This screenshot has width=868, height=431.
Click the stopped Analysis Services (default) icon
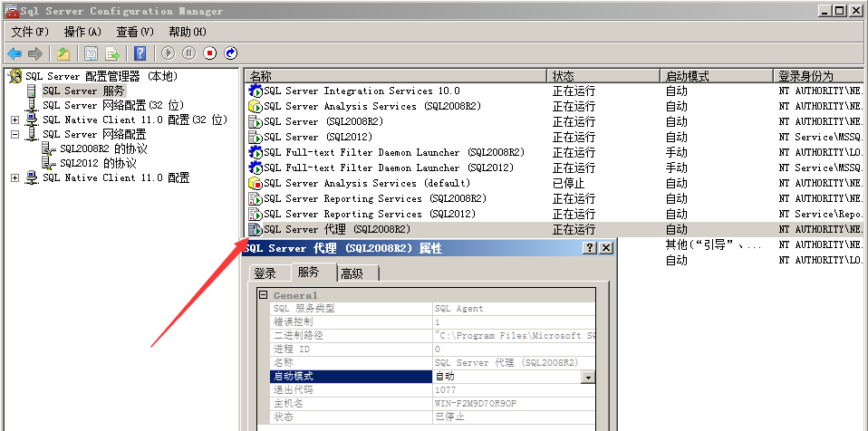point(256,183)
